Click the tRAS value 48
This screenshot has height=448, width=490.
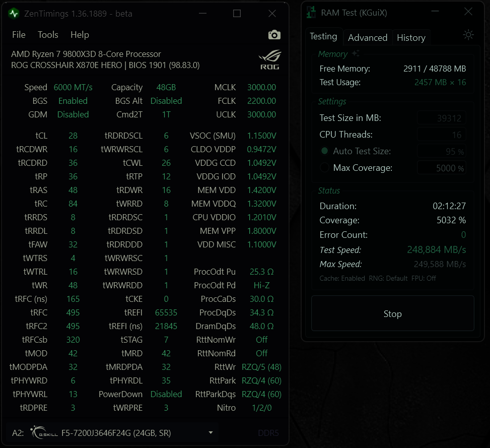73,190
